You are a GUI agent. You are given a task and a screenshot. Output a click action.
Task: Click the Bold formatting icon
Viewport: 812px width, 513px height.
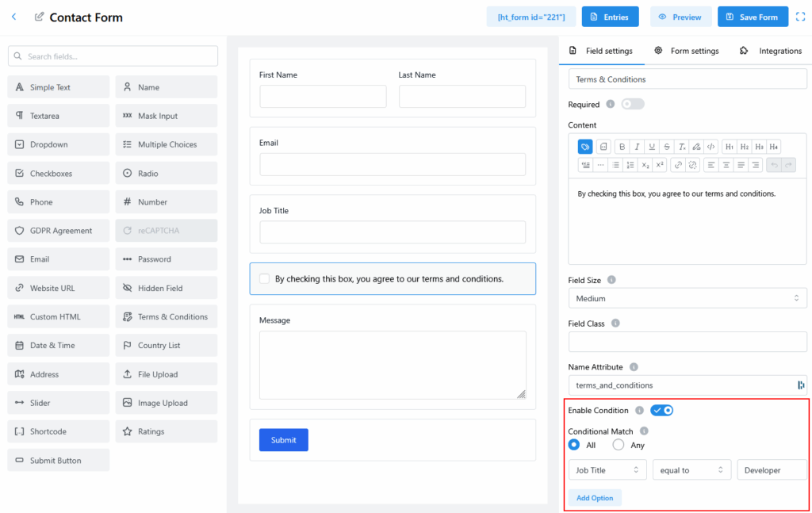[622, 147]
